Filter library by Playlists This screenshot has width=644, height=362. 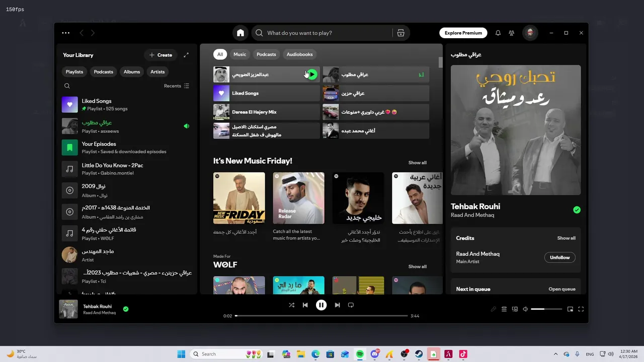(74, 71)
